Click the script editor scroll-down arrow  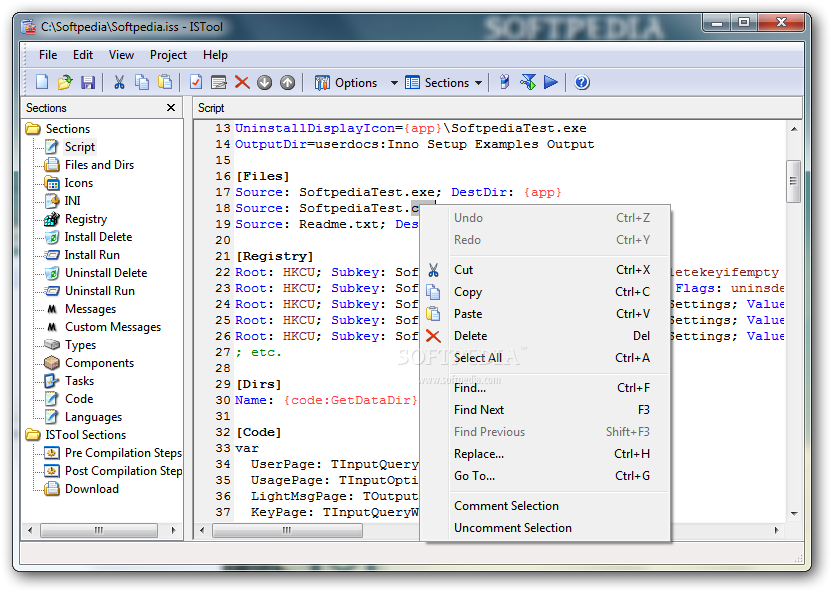(x=794, y=513)
